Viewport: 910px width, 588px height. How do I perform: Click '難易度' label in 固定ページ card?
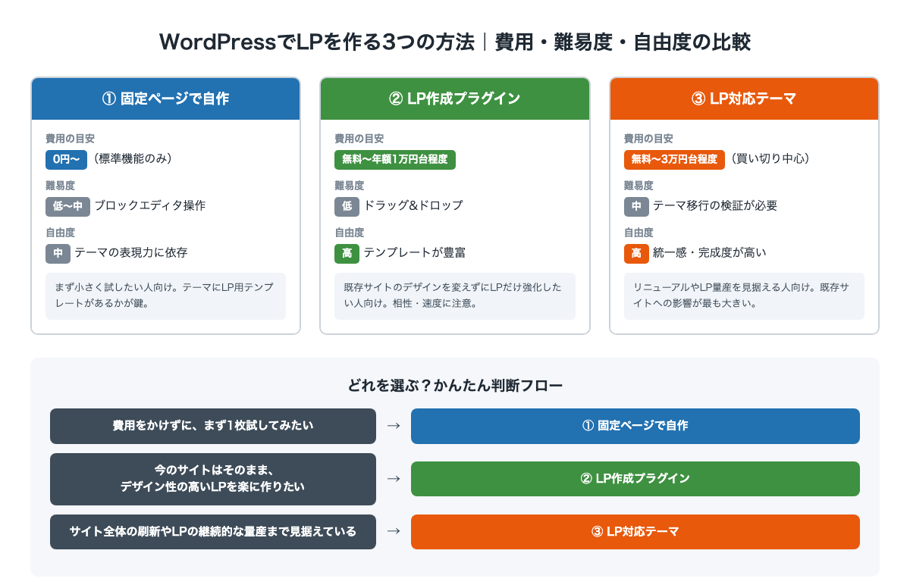pos(60,186)
